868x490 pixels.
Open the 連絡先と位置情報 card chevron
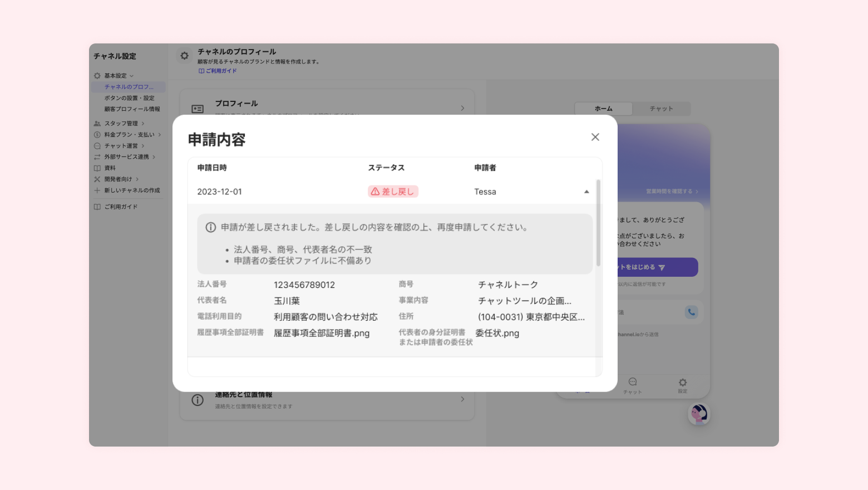point(462,399)
